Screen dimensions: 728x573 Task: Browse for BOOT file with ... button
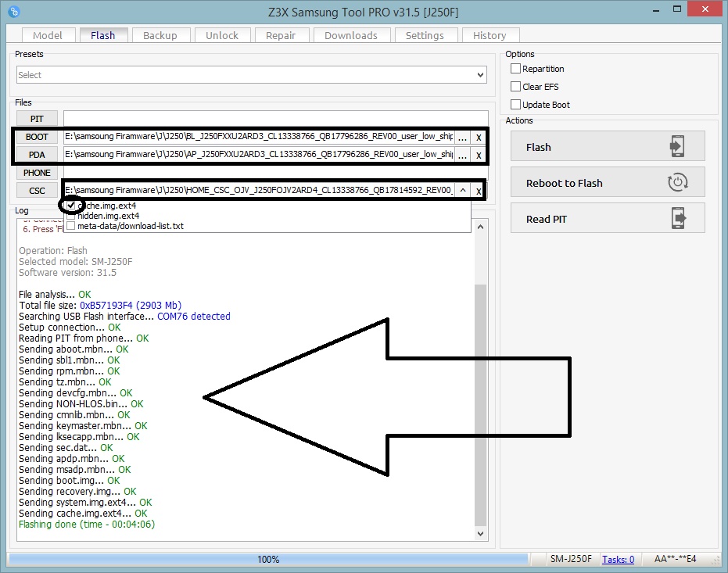coord(462,138)
